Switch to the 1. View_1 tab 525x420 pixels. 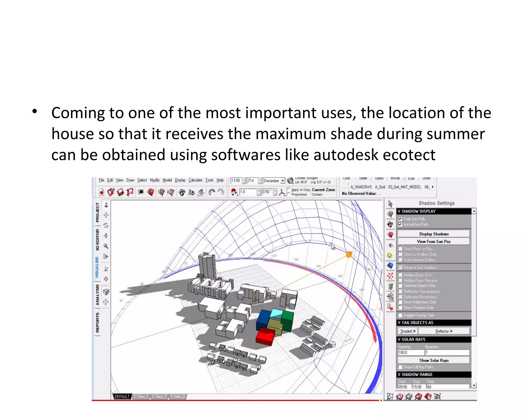[141, 396]
